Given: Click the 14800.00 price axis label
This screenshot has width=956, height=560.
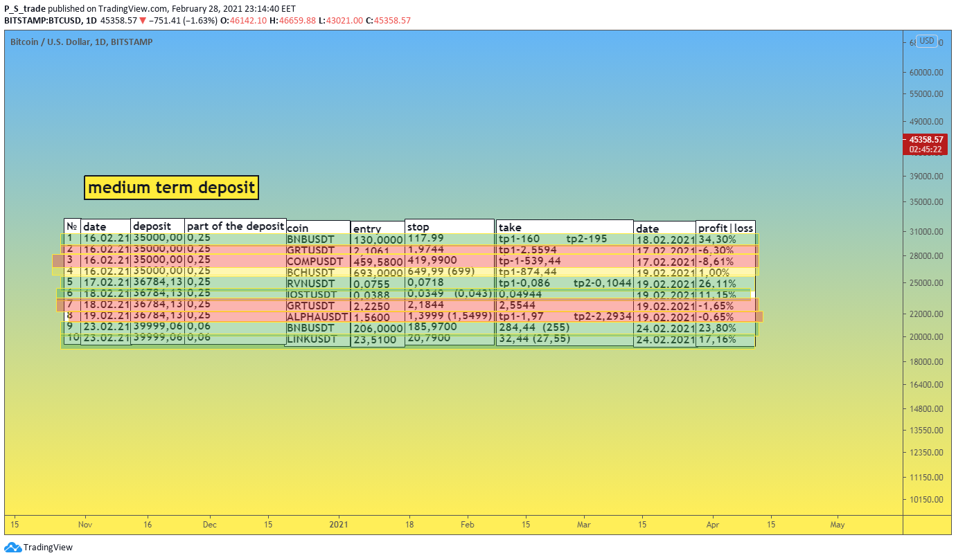Looking at the screenshot, I should (x=927, y=409).
